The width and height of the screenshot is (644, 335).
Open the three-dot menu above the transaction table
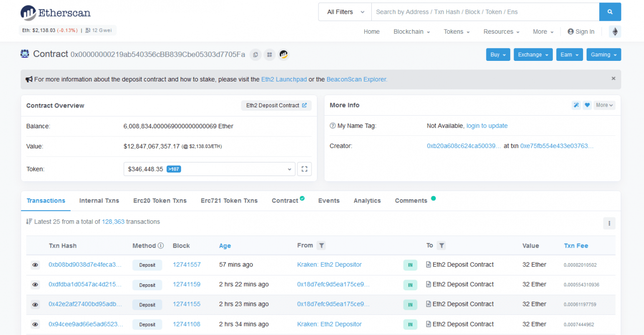609,223
